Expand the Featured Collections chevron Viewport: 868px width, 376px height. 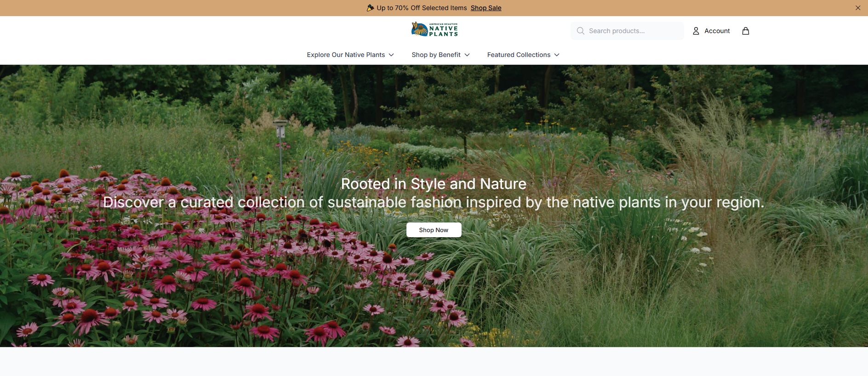coord(557,55)
